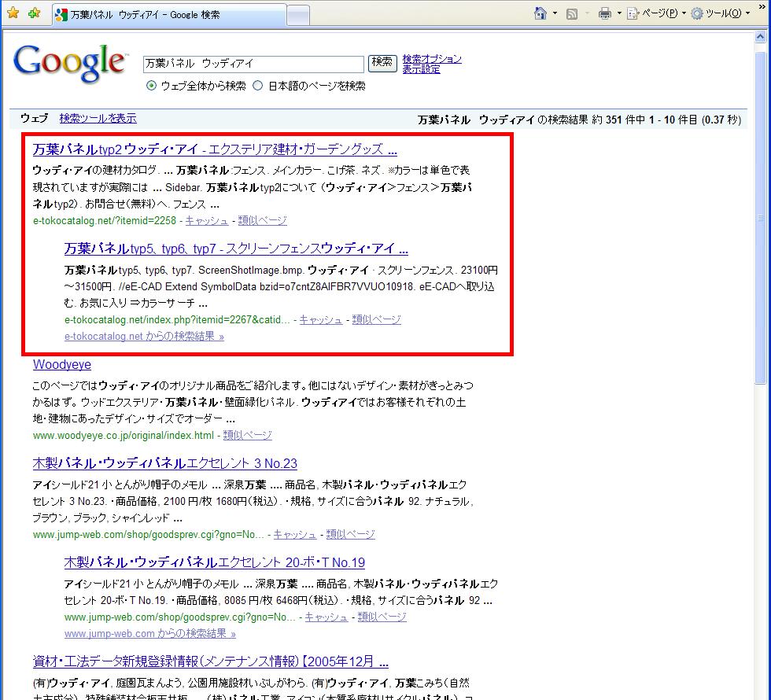Screen dimensions: 771x700
Task: Open the 検索ツールを表示 link
Action: tap(98, 118)
